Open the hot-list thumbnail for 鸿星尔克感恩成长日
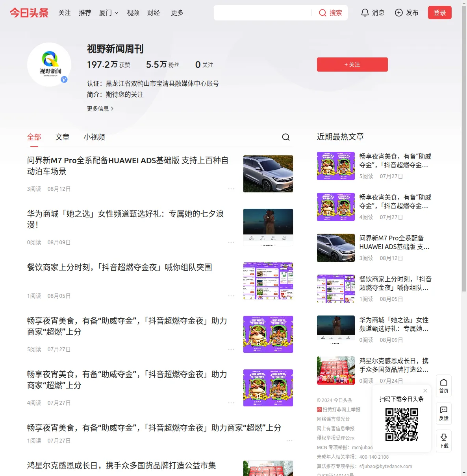Image resolution: width=467 pixels, height=476 pixels. [336, 371]
